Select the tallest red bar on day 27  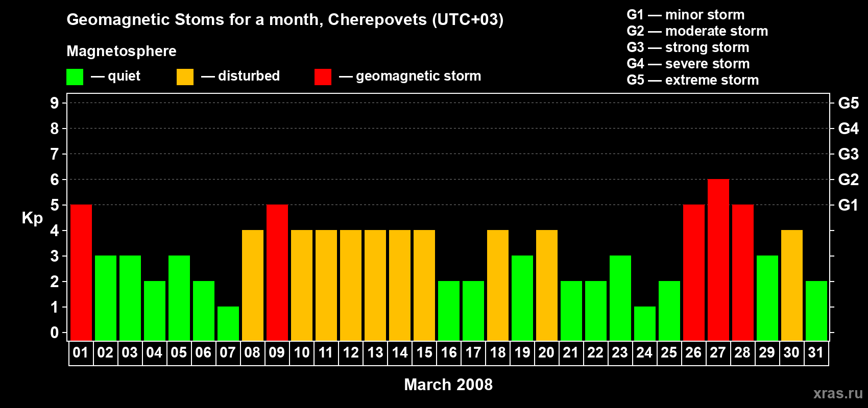[718, 260]
